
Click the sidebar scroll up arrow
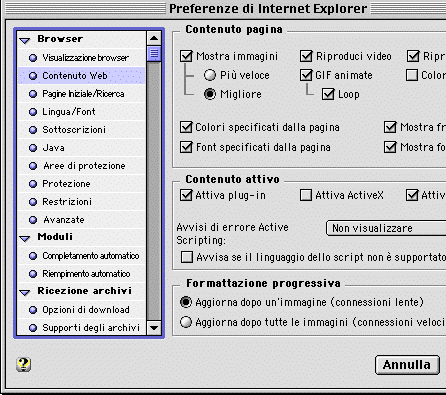(154, 38)
